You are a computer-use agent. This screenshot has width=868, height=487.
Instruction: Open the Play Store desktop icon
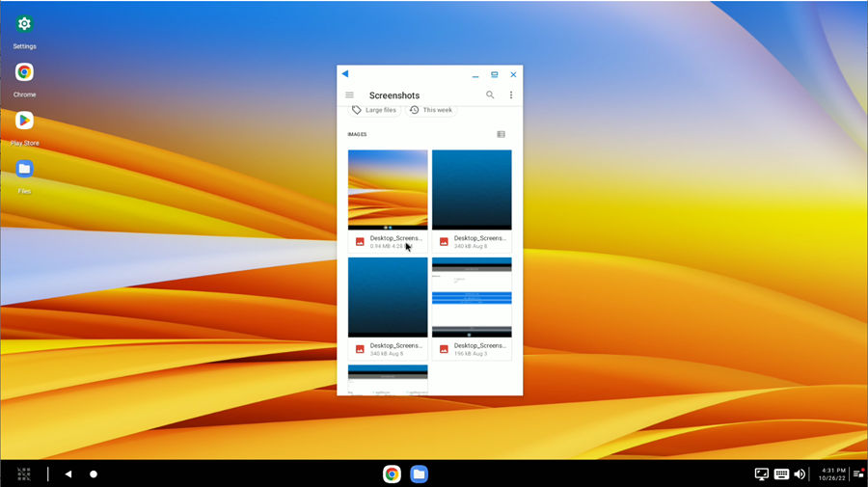coord(24,121)
